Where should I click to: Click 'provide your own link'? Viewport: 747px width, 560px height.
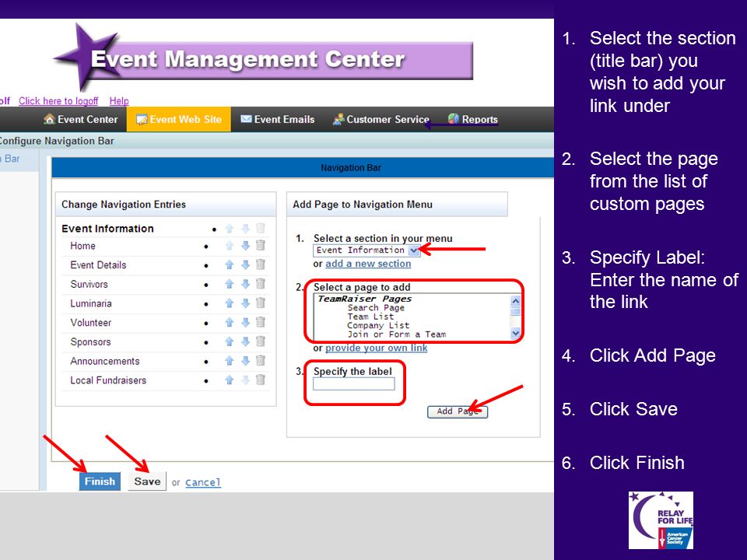[376, 348]
